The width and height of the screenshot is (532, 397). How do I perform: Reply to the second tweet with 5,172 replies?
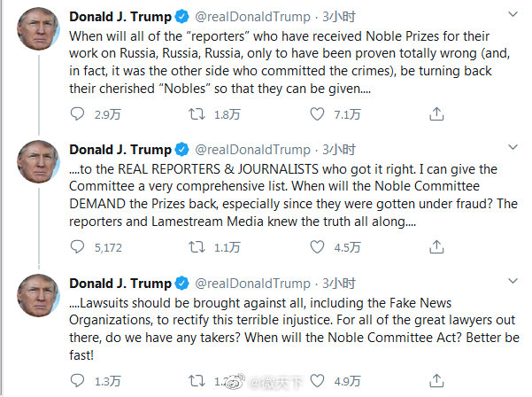pos(76,248)
